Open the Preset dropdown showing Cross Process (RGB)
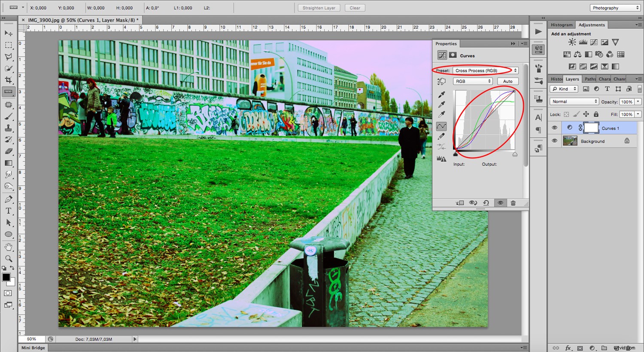The image size is (644, 352). [x=485, y=70]
